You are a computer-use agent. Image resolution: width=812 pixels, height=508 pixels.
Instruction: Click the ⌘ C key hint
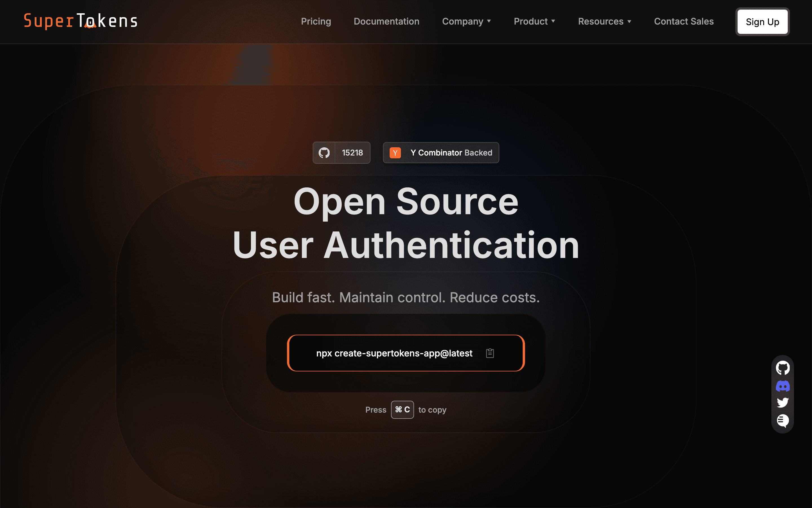pyautogui.click(x=402, y=410)
